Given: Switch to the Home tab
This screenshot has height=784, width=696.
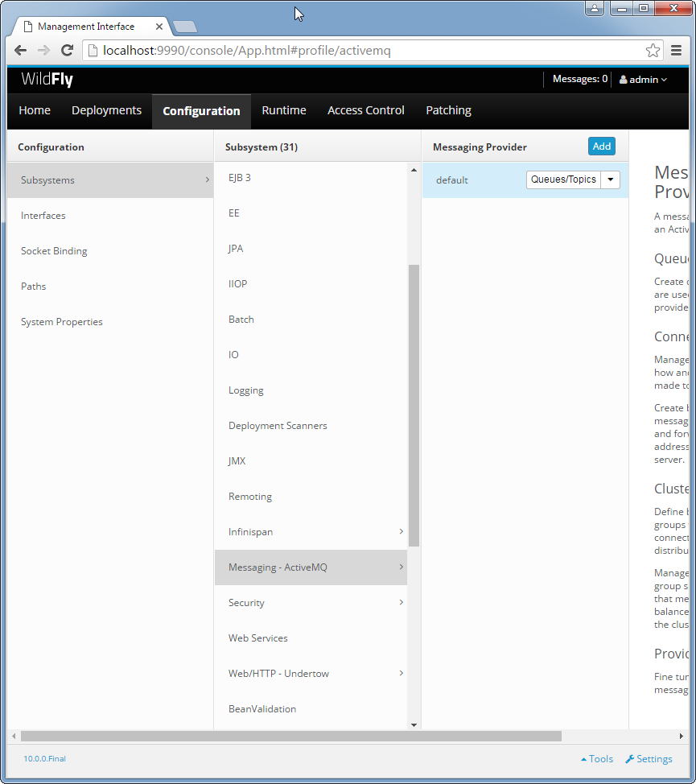Looking at the screenshot, I should 35,110.
